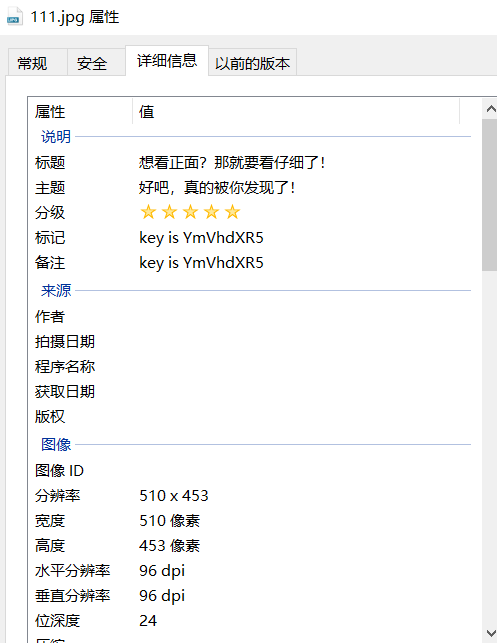The height and width of the screenshot is (643, 497).
Task: Select the 水平分辨率 property label
Action: tap(73, 571)
